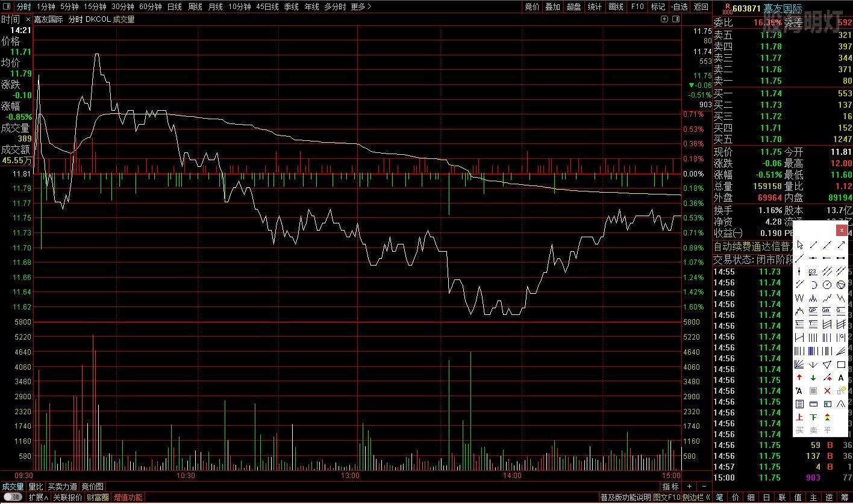Switch sidebar to 筹 chip distribution tab
This screenshot has width=853, height=504.
845,497
